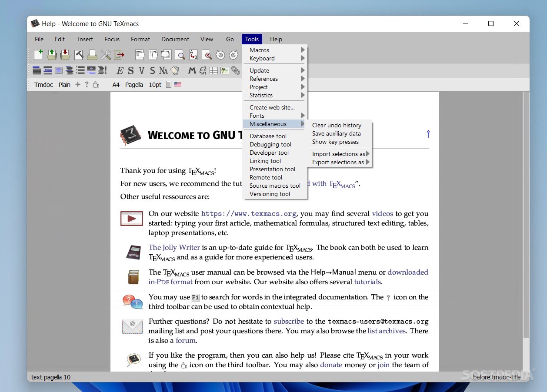
Task: Click the italic E emphasize icon
Action: [120, 70]
